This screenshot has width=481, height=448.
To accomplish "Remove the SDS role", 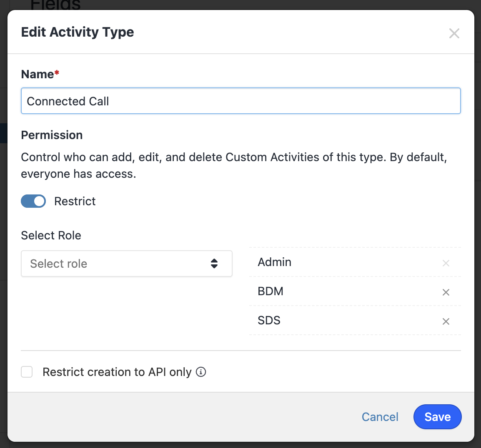I will [x=446, y=321].
